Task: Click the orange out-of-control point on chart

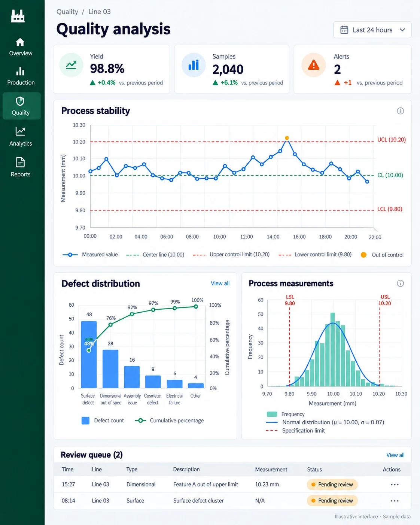Action: click(287, 138)
